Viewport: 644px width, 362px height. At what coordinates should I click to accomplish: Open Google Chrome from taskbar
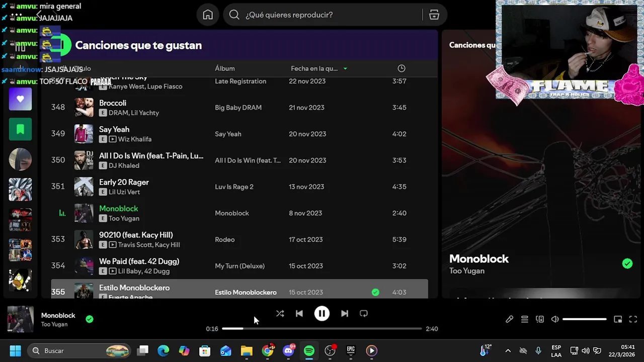pos(268,351)
